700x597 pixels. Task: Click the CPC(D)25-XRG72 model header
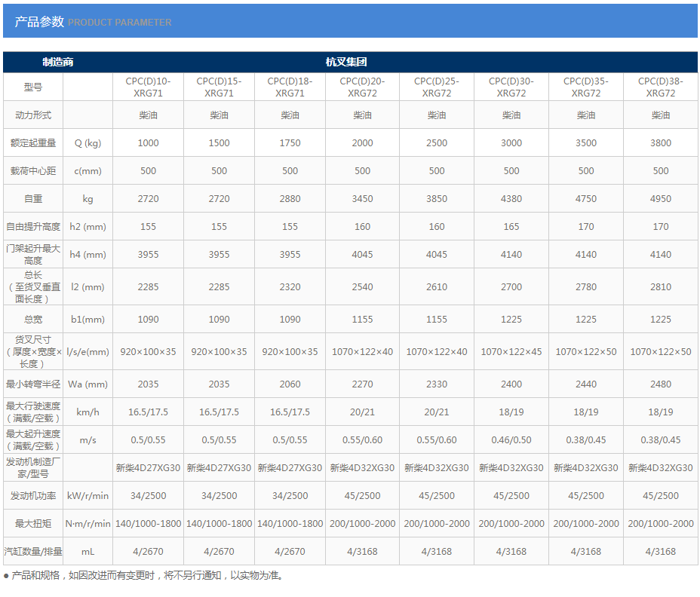point(437,87)
